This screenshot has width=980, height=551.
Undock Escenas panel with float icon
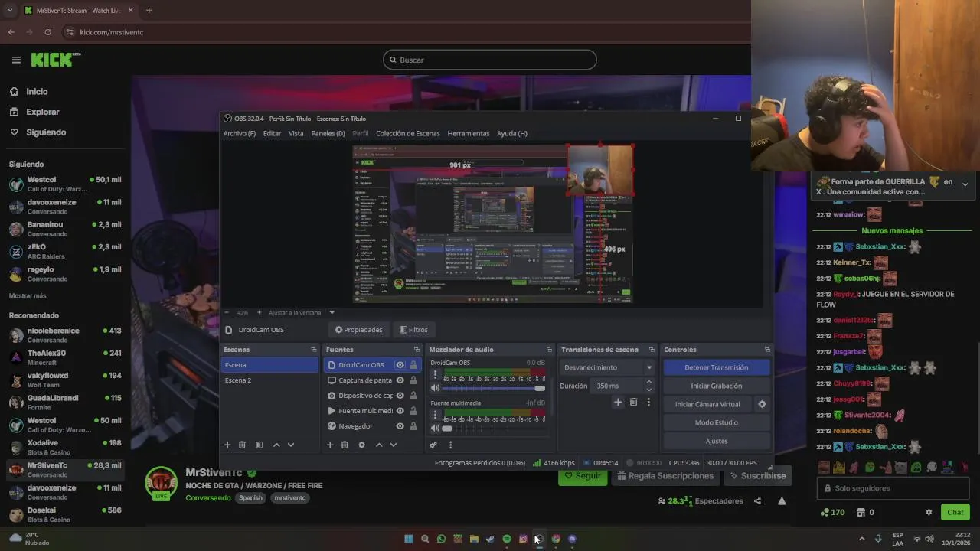click(313, 350)
